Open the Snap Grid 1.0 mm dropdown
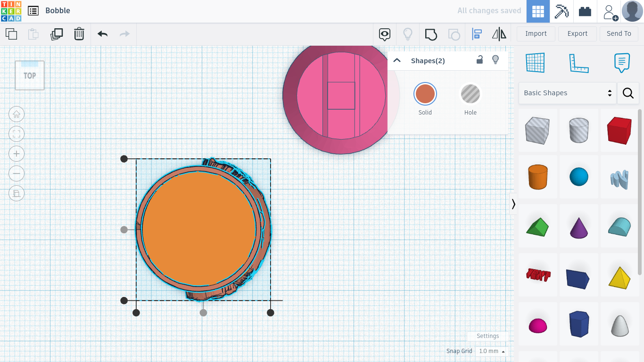This screenshot has height=362, width=644. tap(491, 351)
